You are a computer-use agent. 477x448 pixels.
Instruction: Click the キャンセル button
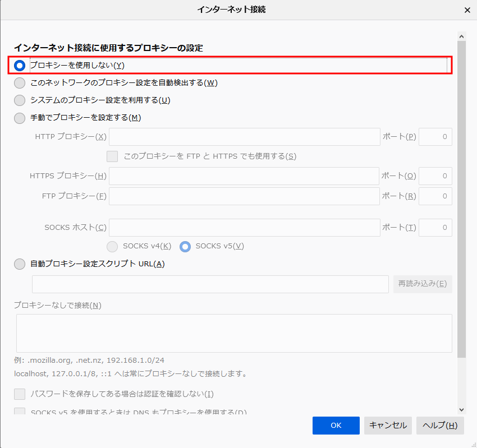tap(388, 425)
